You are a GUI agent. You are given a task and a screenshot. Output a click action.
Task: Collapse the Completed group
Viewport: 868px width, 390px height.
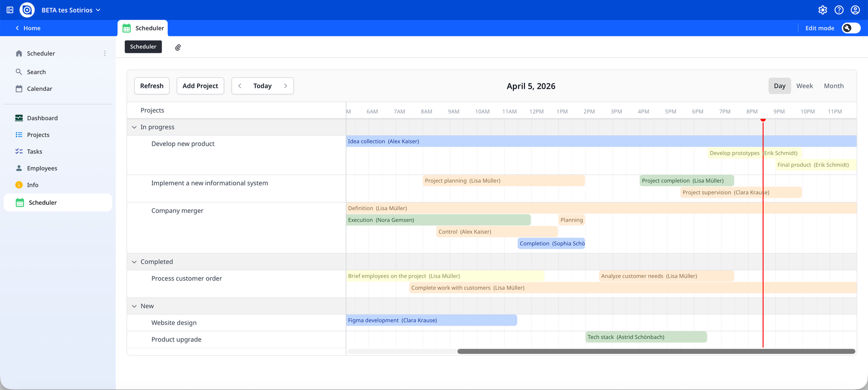(x=134, y=262)
